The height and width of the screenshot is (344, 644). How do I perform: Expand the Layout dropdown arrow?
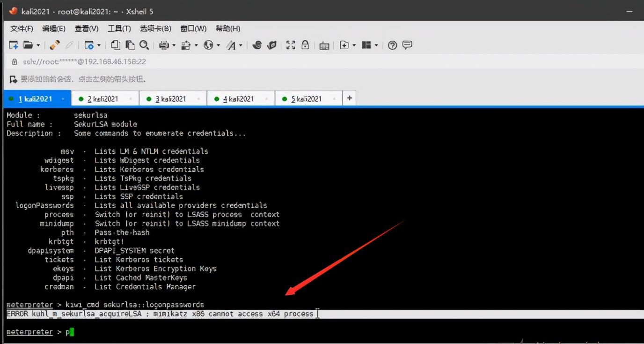pyautogui.click(x=376, y=45)
